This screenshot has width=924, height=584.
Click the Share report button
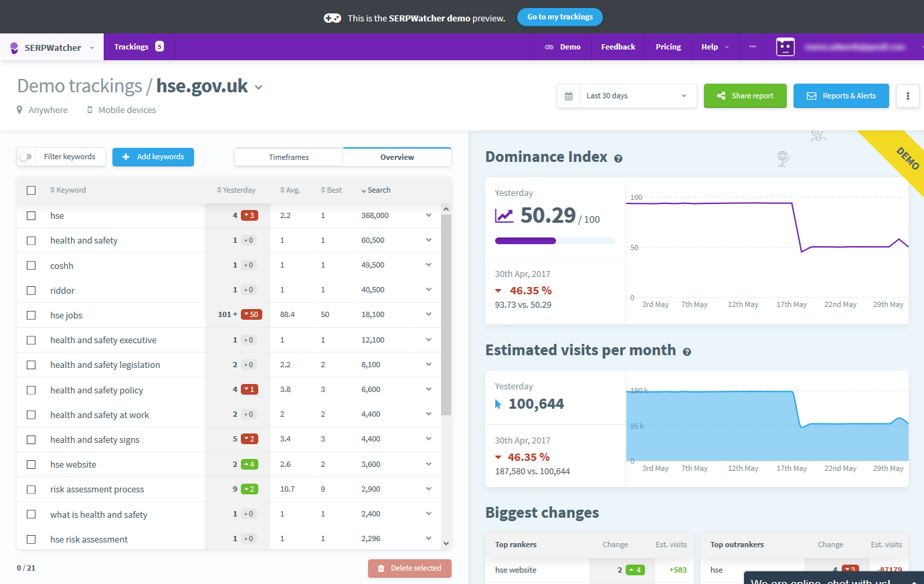(x=745, y=96)
